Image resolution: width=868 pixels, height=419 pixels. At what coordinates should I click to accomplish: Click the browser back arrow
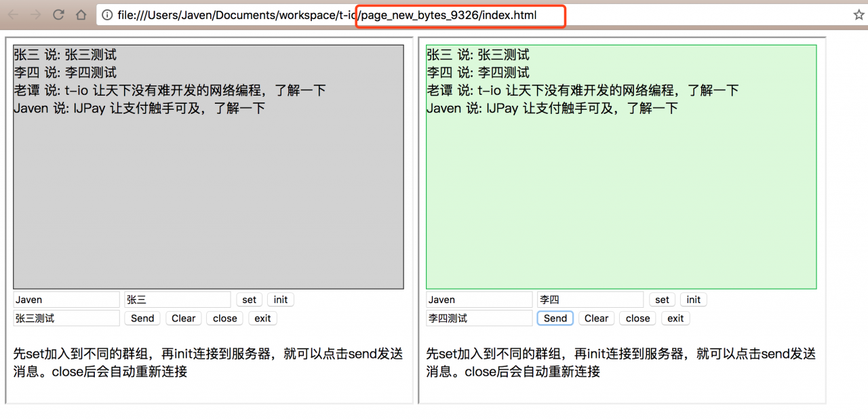click(13, 14)
